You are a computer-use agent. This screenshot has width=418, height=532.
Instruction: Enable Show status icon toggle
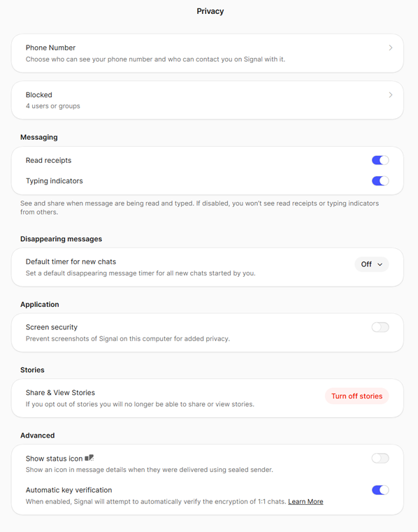click(380, 459)
